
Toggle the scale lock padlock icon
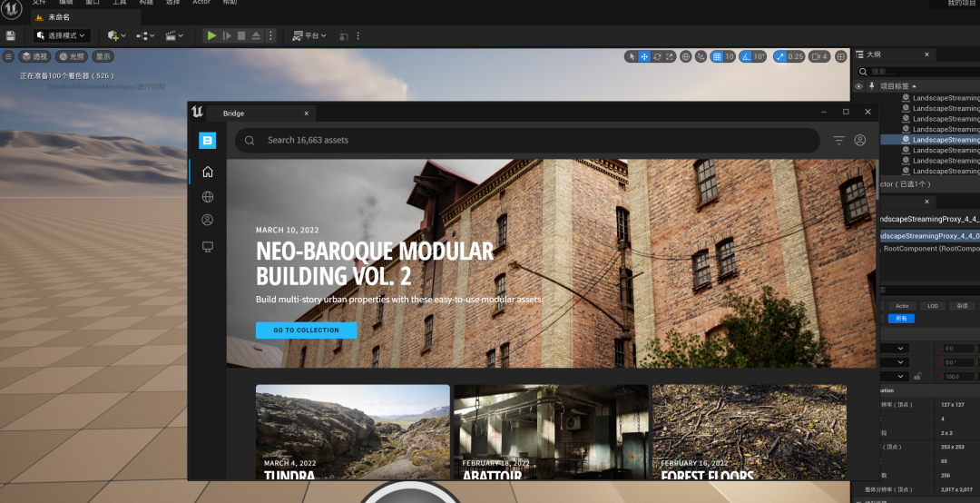917,376
